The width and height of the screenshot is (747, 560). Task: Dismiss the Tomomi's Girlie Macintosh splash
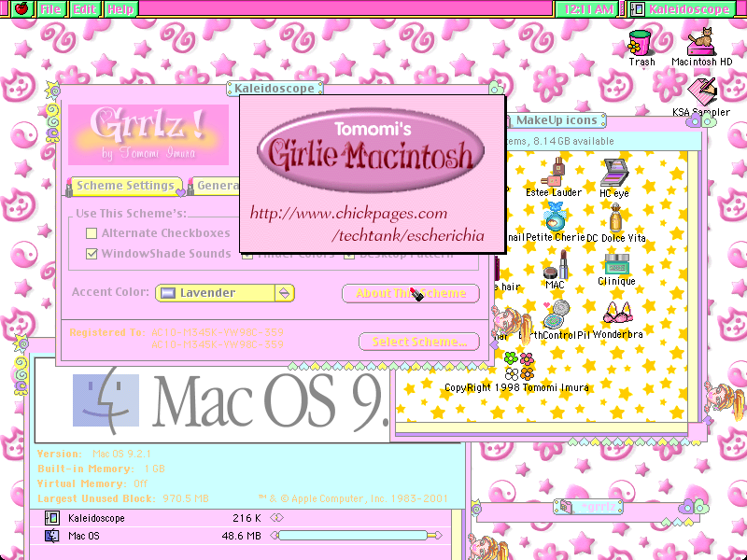point(372,175)
